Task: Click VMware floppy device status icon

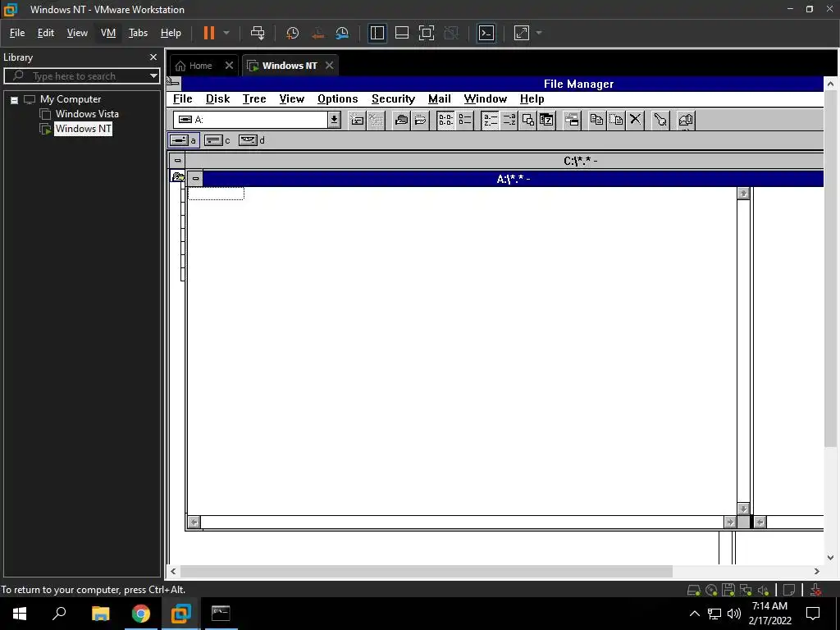Action: coord(728,590)
